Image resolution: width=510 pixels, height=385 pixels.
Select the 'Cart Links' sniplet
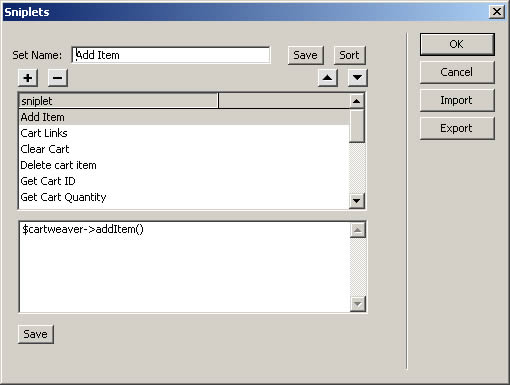coord(184,133)
